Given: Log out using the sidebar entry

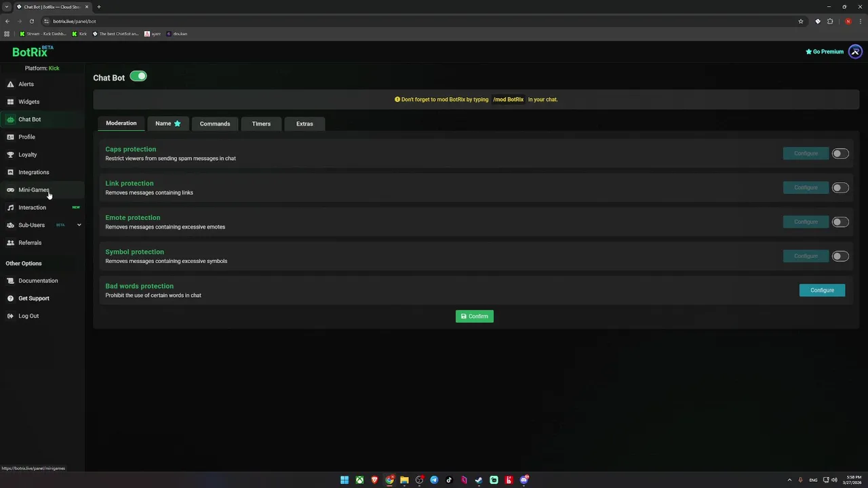Looking at the screenshot, I should [28, 316].
